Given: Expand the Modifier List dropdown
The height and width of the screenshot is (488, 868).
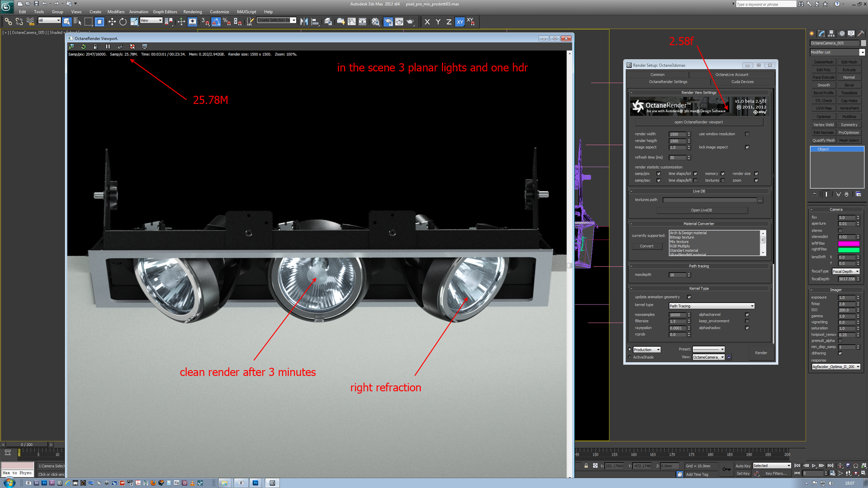Looking at the screenshot, I should (x=862, y=52).
